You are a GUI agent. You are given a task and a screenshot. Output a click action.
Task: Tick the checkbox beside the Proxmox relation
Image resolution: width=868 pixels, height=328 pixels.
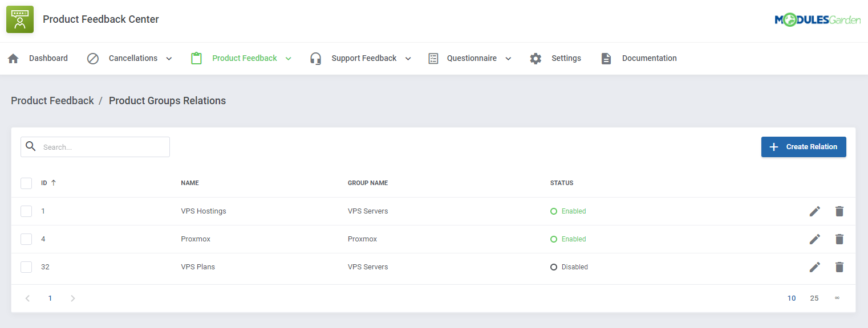[26, 239]
